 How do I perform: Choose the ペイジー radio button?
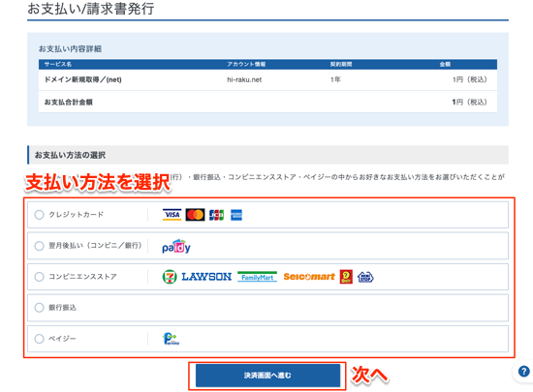click(40, 339)
